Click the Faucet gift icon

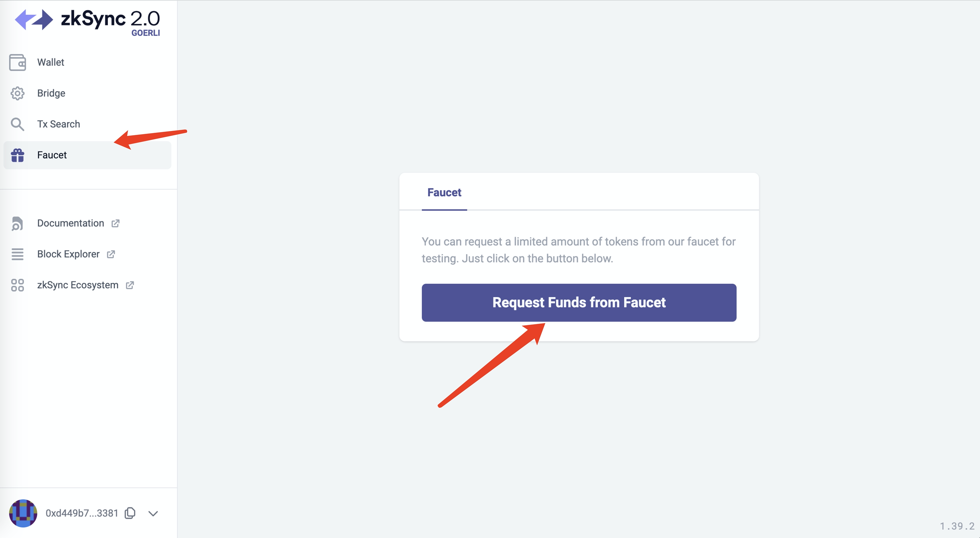pos(18,155)
